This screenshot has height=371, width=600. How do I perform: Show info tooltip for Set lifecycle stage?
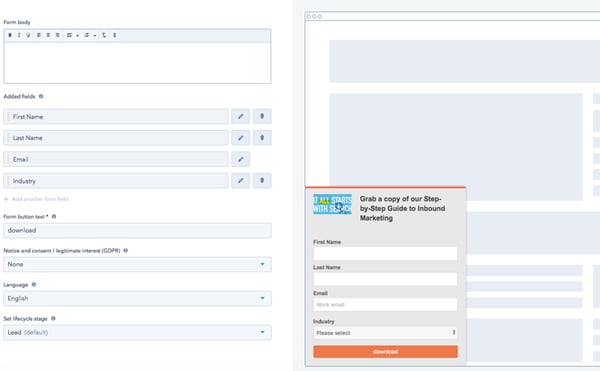point(53,319)
